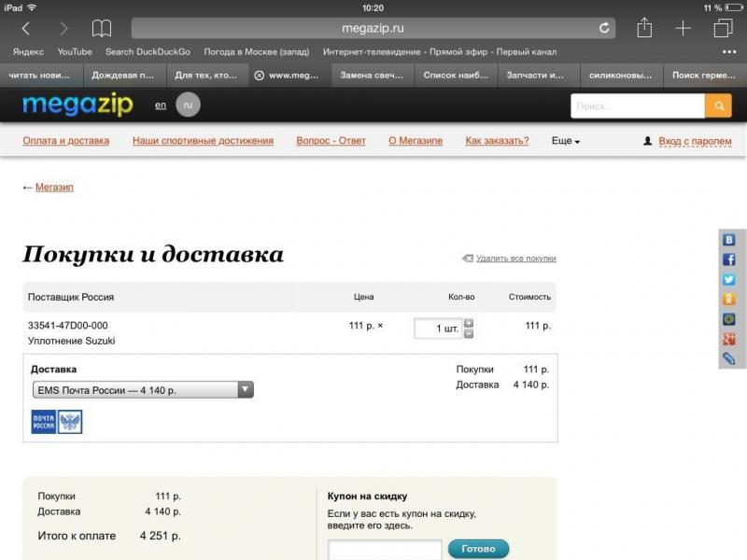Click the megazip logo
Screen dimensions: 747x560
coord(78,105)
